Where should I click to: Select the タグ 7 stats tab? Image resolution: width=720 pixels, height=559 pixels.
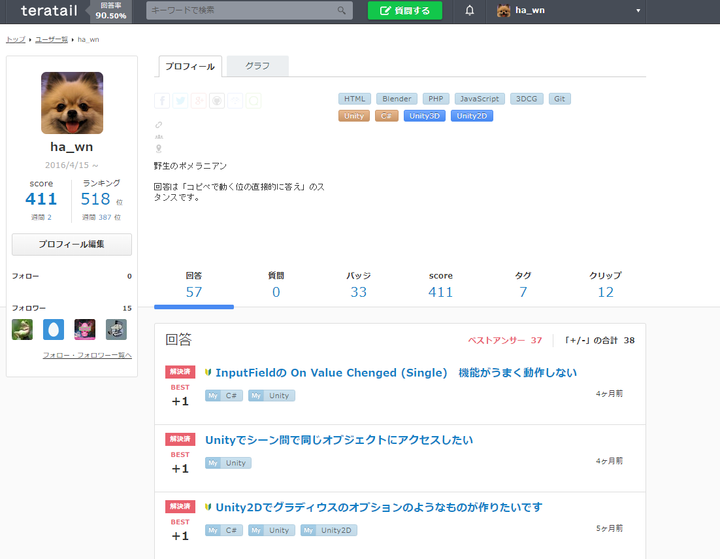click(523, 286)
